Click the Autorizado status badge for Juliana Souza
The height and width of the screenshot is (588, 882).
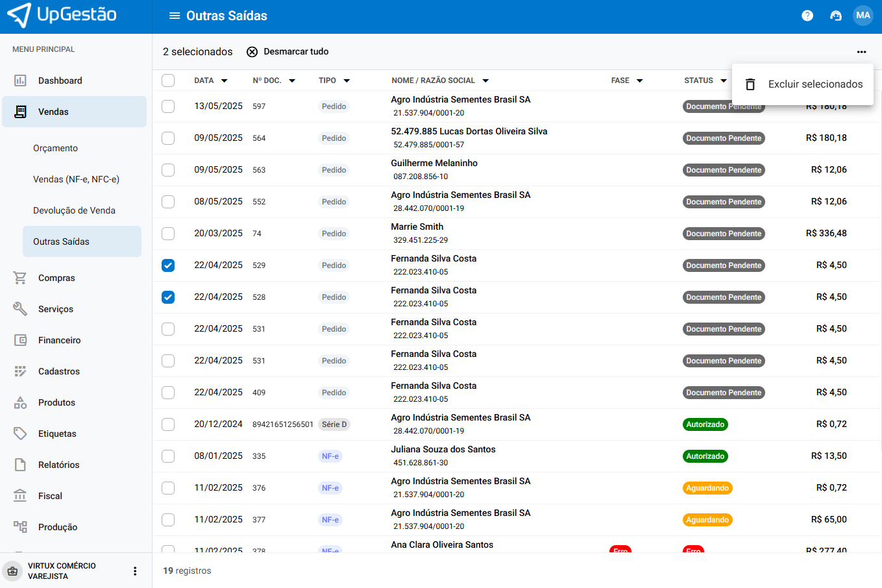tap(705, 456)
